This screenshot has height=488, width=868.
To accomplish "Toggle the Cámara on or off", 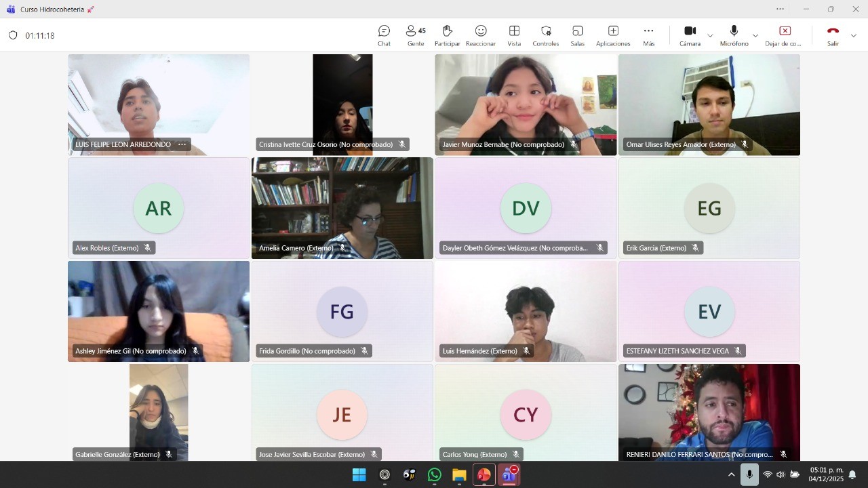I will pos(690,35).
